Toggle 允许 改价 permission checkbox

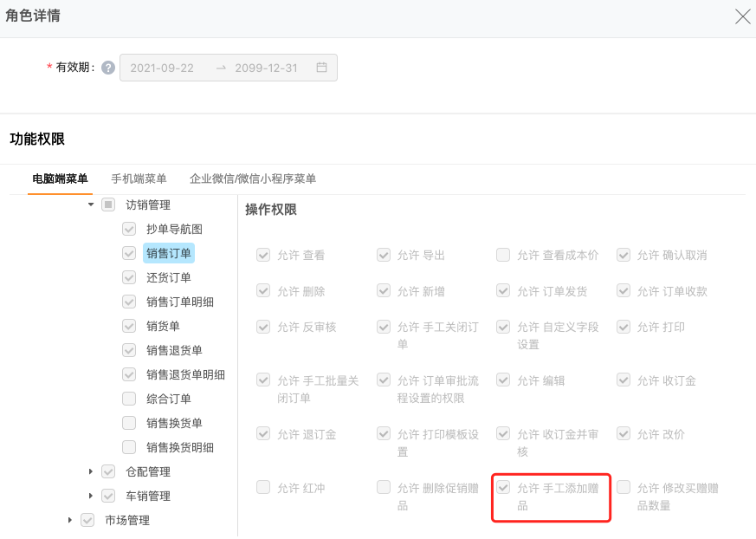click(624, 434)
